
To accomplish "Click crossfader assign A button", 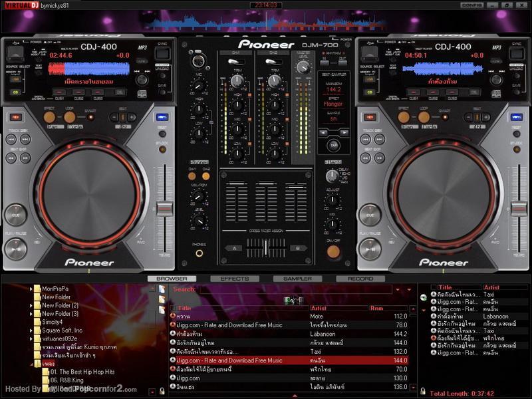I will [234, 248].
